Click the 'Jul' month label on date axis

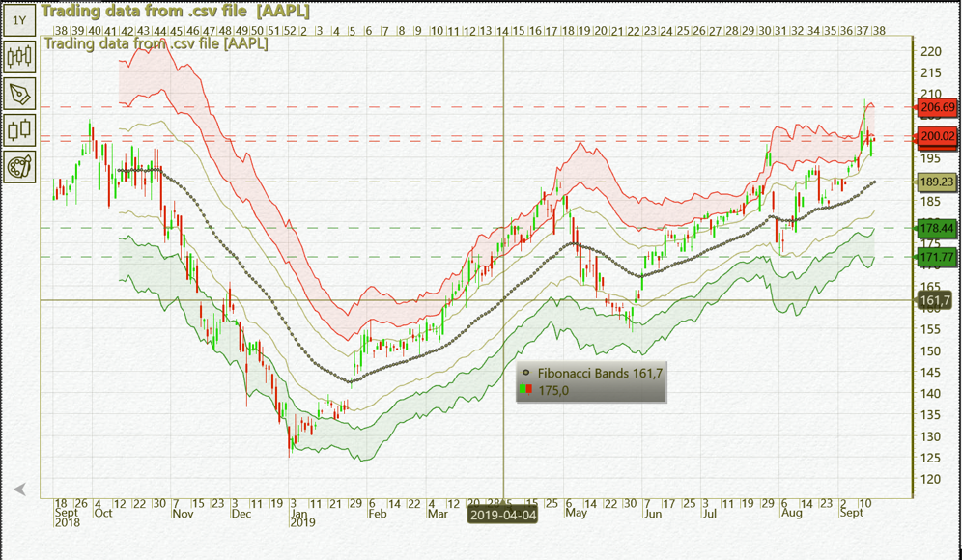[x=710, y=513]
